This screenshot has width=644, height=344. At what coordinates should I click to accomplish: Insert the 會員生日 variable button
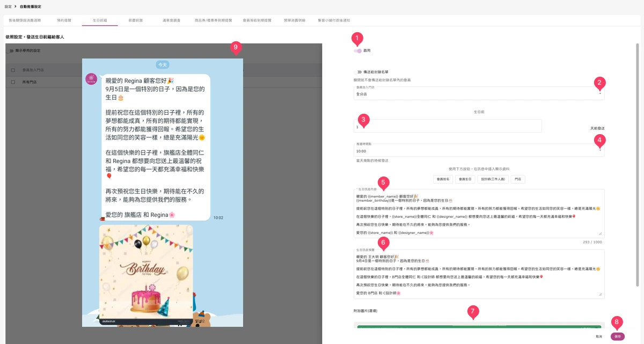(465, 179)
